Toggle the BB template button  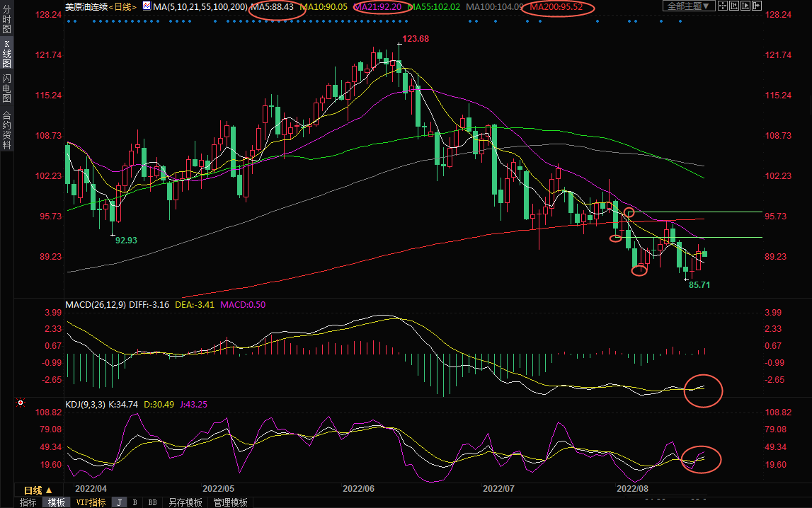(x=152, y=502)
